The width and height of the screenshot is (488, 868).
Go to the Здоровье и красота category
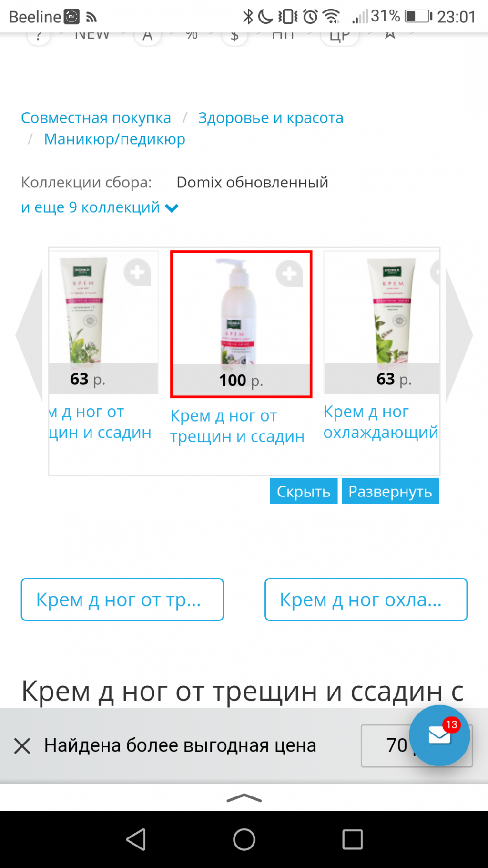[271, 118]
